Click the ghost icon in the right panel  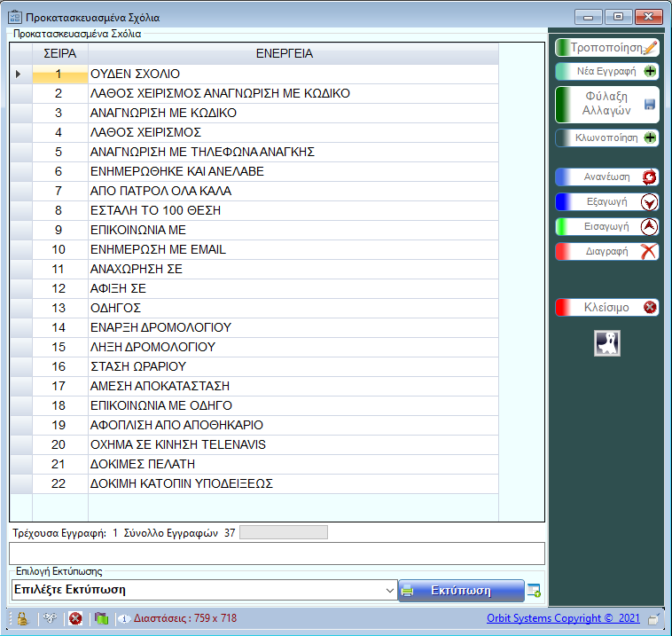[x=607, y=343]
